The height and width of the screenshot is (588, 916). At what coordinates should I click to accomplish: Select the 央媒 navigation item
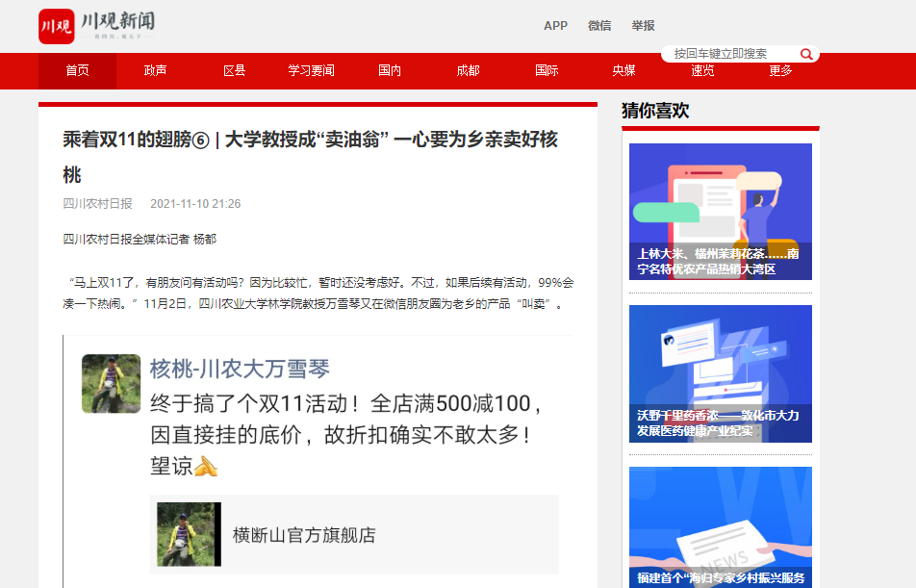pos(623,70)
